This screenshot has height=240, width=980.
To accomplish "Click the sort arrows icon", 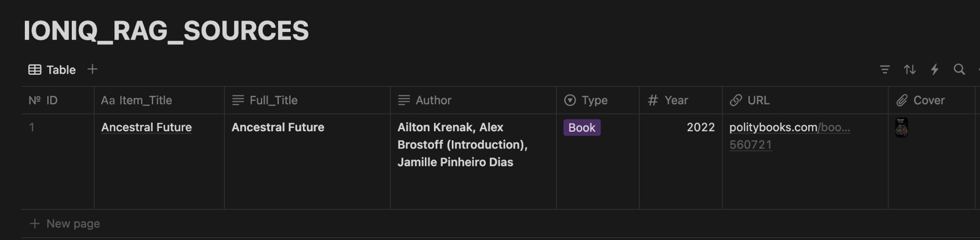I will [x=910, y=69].
